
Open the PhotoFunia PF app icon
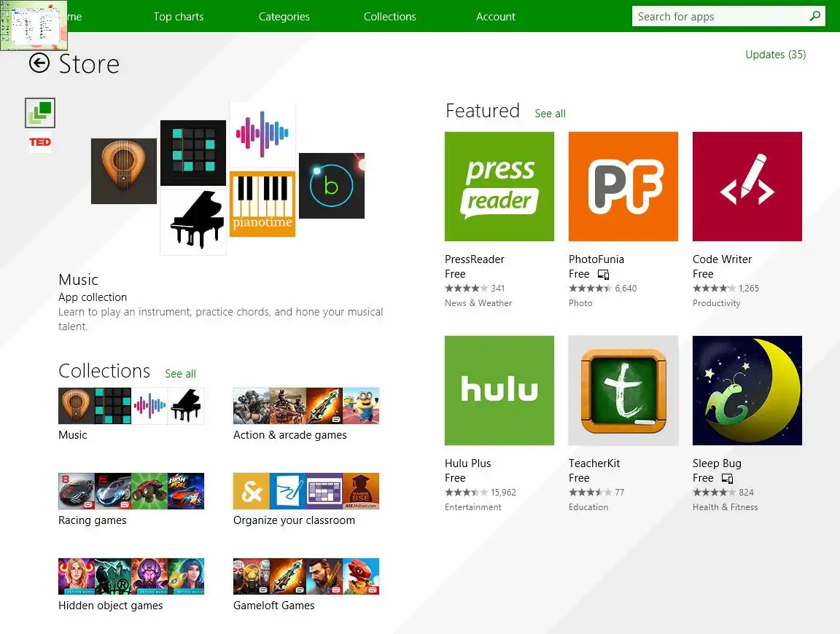point(623,187)
